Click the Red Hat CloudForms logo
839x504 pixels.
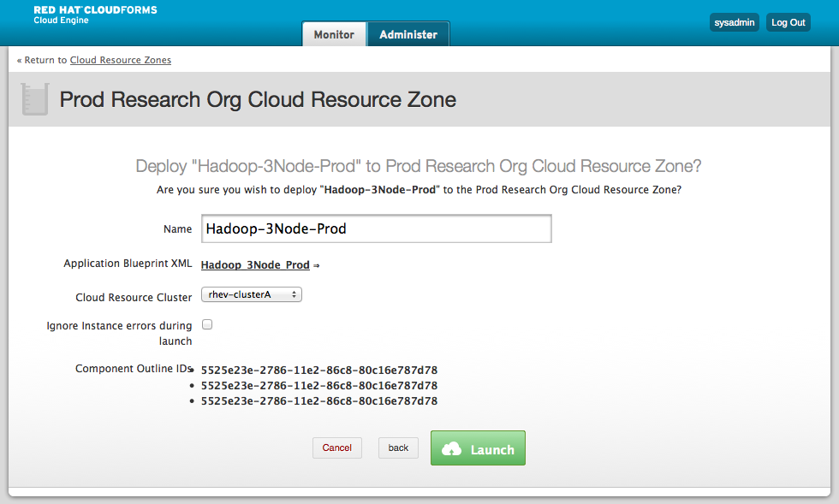pos(95,15)
